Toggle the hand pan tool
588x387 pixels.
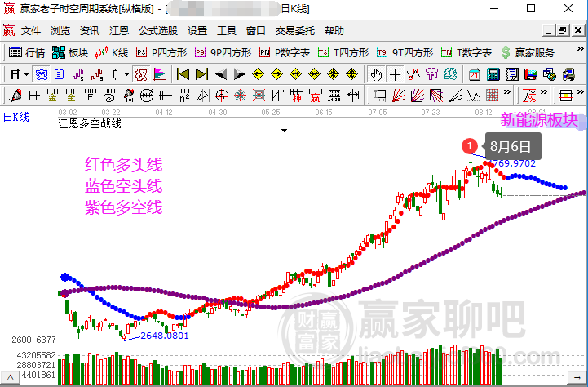coord(376,74)
